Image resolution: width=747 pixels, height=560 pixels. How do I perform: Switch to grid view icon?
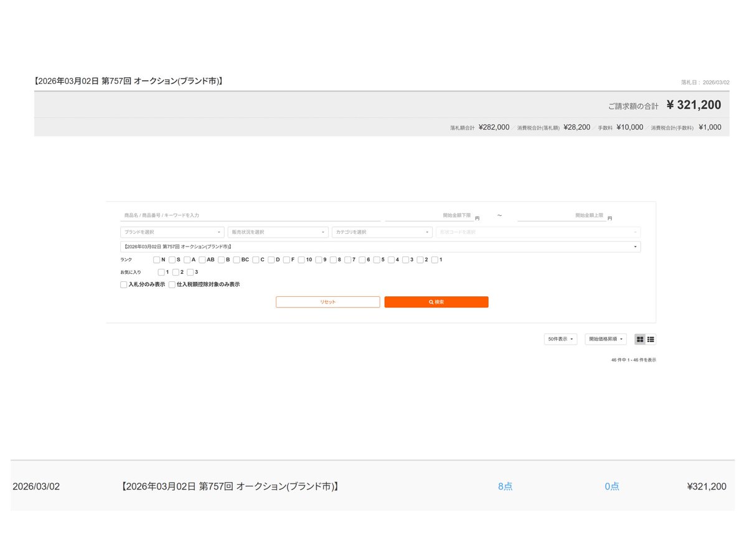pyautogui.click(x=640, y=339)
